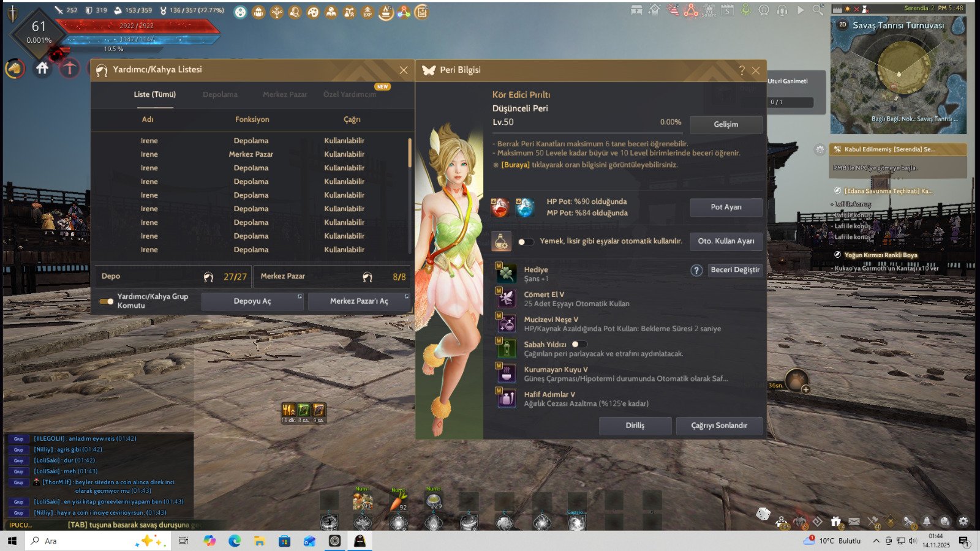Click the Hediye clover skill icon
Viewport: 980px width, 551px height.
(506, 273)
